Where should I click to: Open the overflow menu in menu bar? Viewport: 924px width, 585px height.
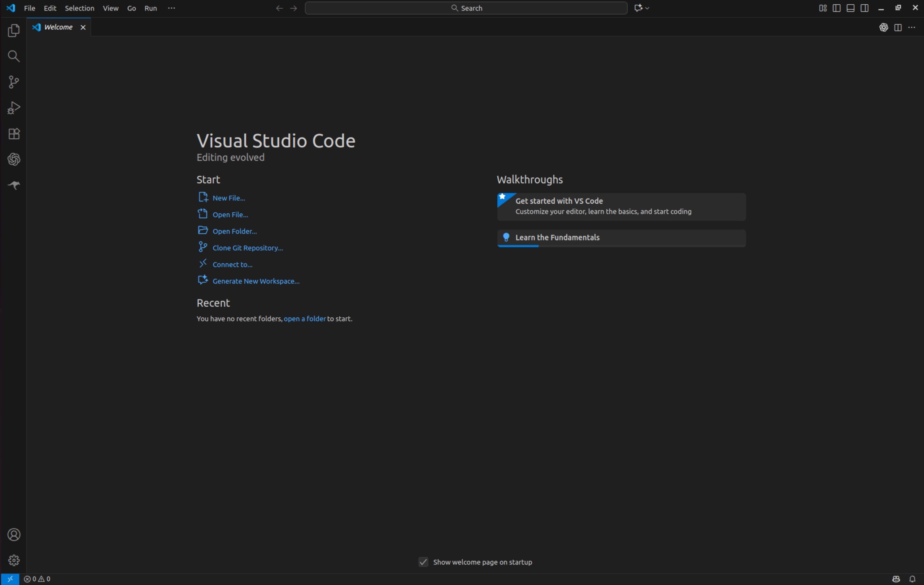tap(171, 8)
